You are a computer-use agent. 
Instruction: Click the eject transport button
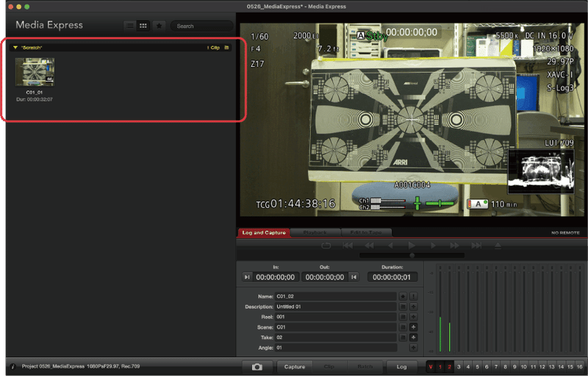point(498,246)
